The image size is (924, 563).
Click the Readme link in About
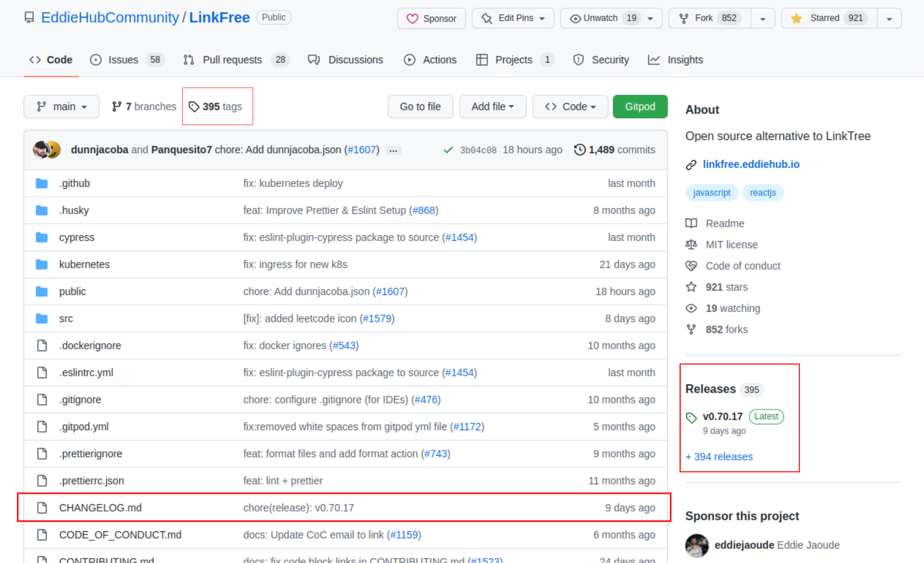click(724, 223)
